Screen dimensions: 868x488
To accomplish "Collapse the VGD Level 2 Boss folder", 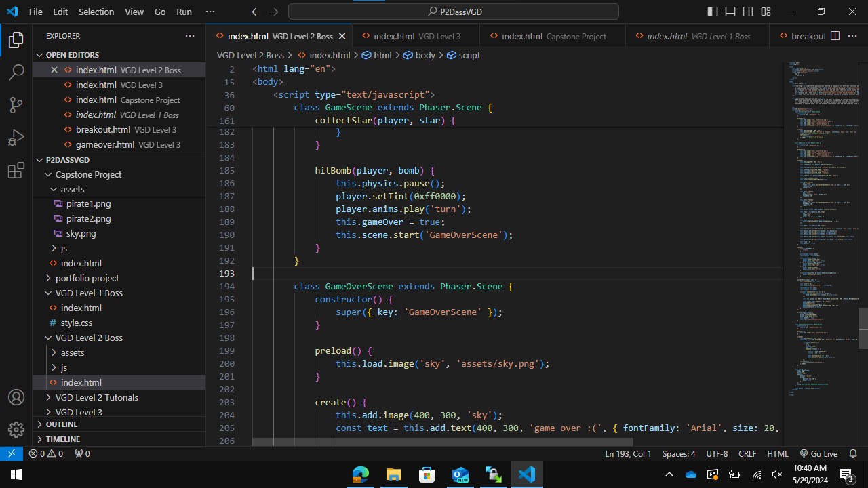I will pos(88,338).
